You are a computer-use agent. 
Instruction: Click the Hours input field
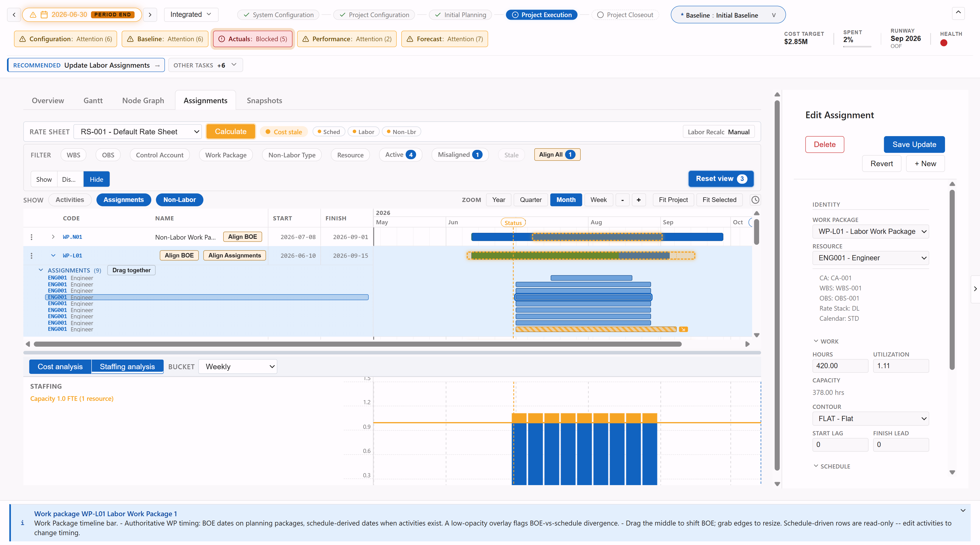pos(840,366)
